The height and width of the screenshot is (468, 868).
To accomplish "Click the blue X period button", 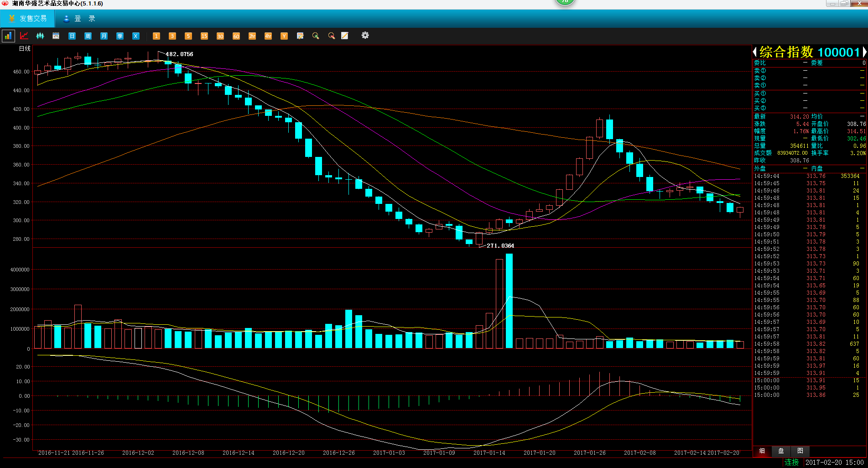I will [x=136, y=36].
